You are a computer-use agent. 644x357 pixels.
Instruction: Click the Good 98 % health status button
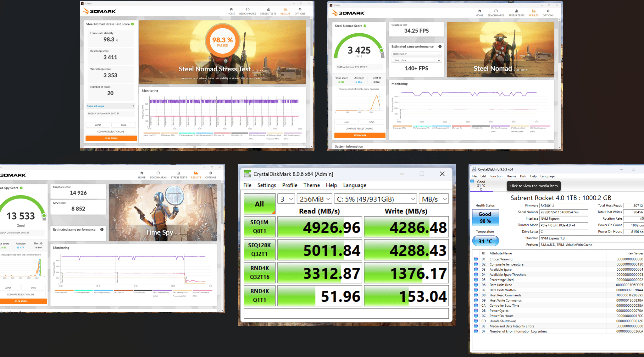click(x=485, y=217)
